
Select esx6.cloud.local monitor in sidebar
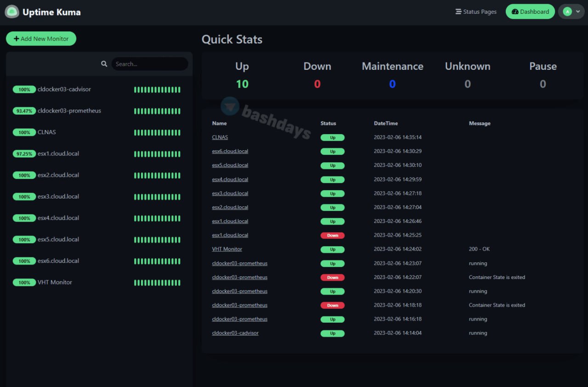click(99, 261)
